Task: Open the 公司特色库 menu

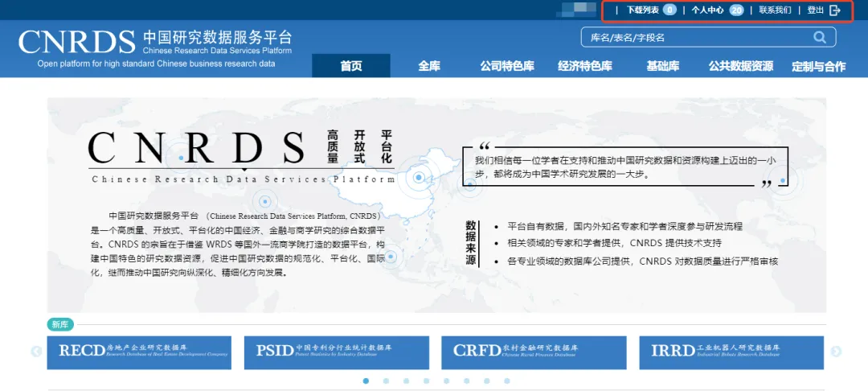Action: coord(507,67)
